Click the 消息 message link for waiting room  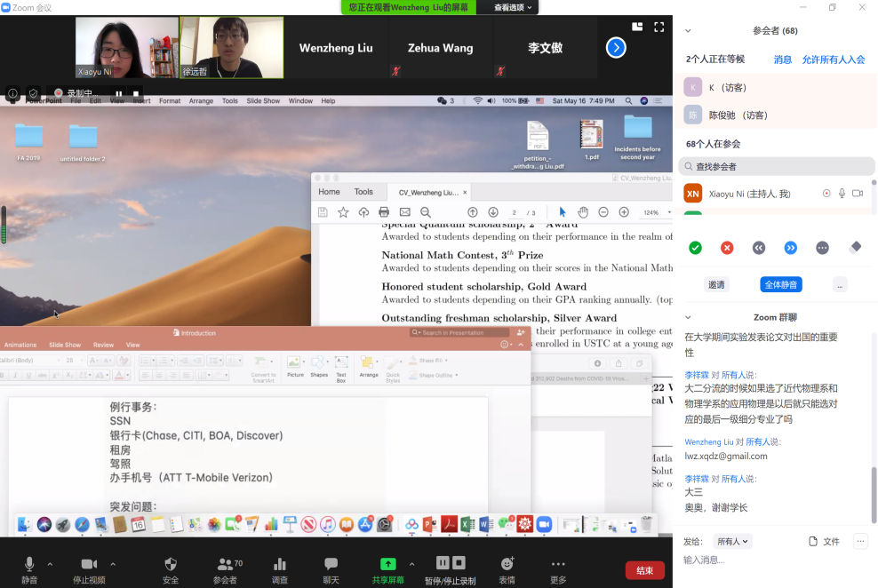pyautogui.click(x=783, y=60)
